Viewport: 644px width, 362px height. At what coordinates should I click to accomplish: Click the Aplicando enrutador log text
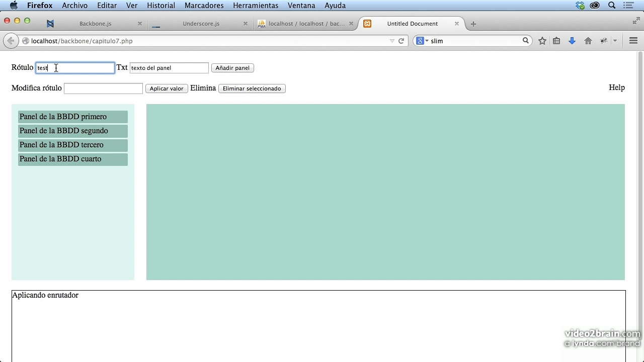pyautogui.click(x=45, y=295)
